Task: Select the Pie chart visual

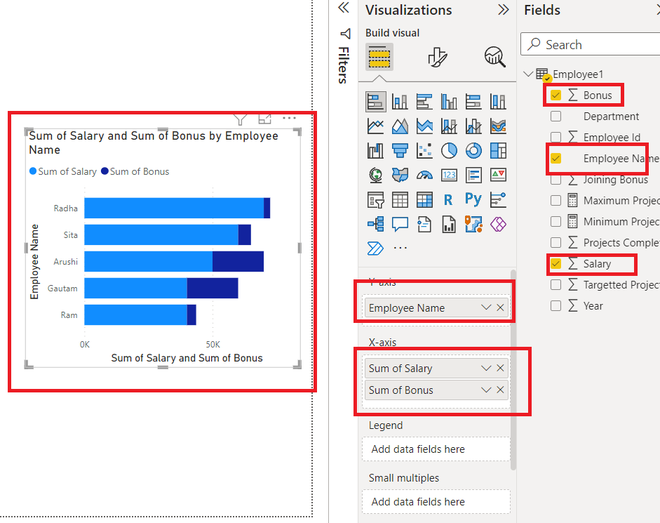Action: pos(449,151)
